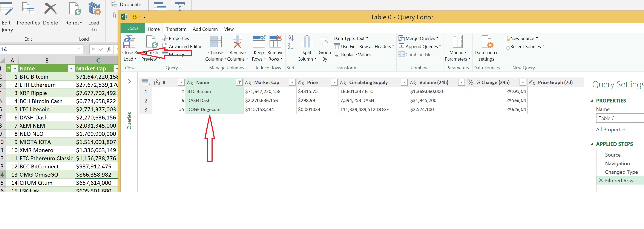Click the query Name field 'Table 0'

point(620,118)
